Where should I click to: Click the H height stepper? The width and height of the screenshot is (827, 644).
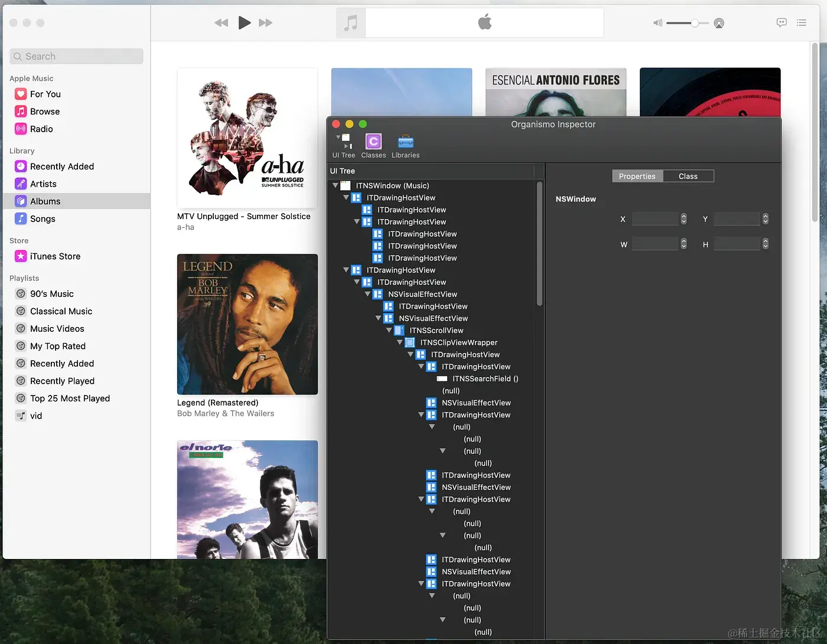coord(766,244)
